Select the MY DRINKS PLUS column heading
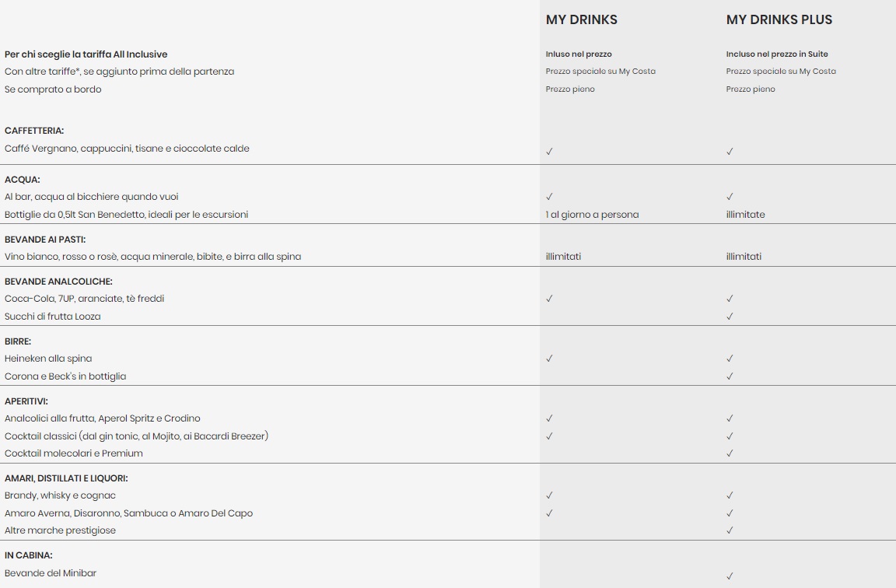This screenshot has height=588, width=896. (779, 20)
